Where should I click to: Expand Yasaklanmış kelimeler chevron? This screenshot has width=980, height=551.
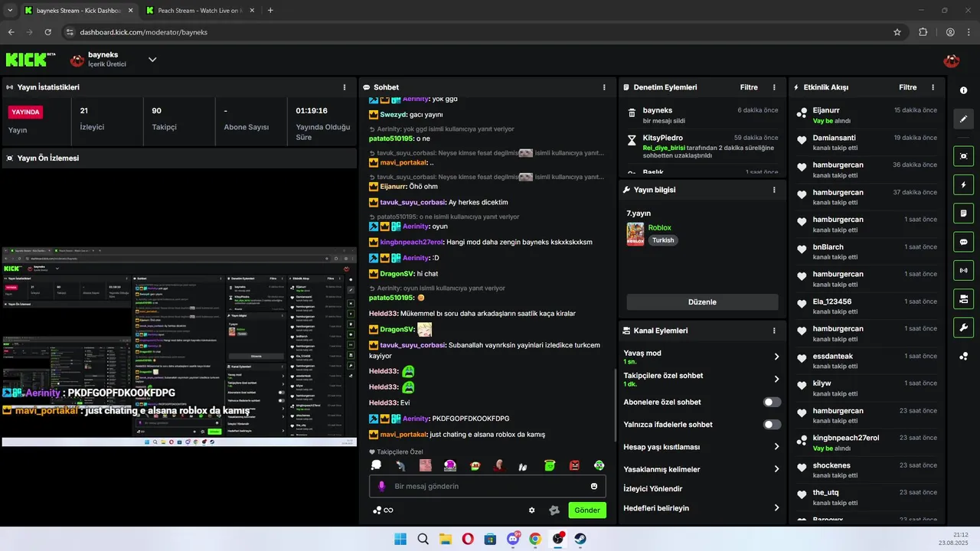[776, 469]
